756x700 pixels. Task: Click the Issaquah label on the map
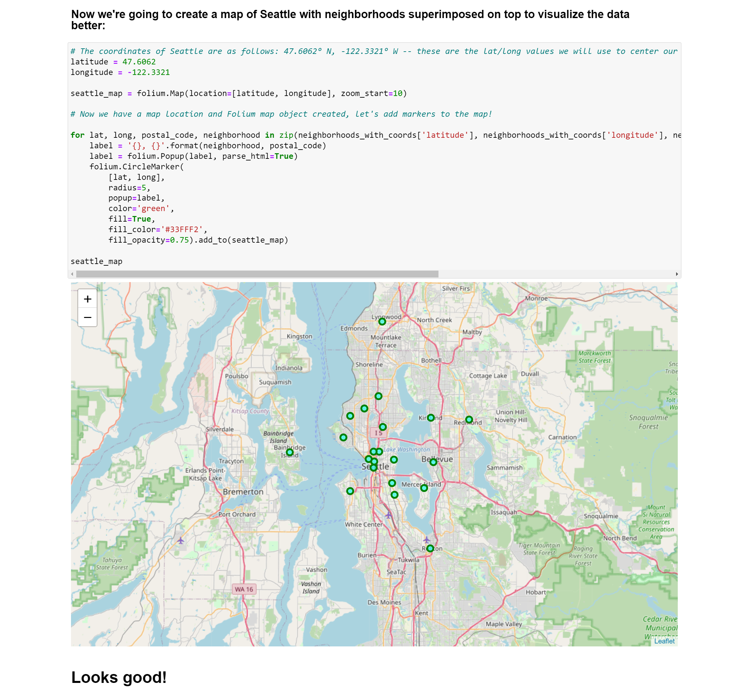click(504, 512)
